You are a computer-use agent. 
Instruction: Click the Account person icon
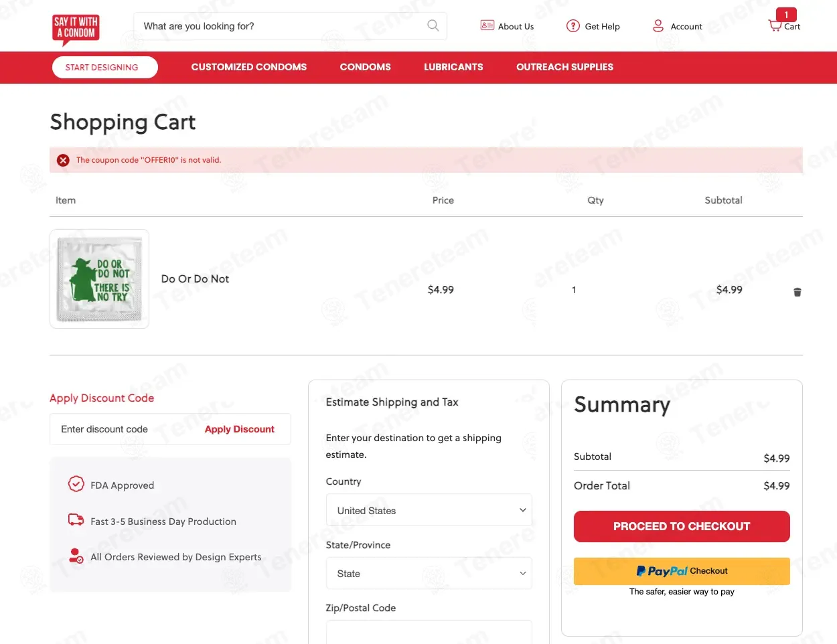[x=658, y=26]
